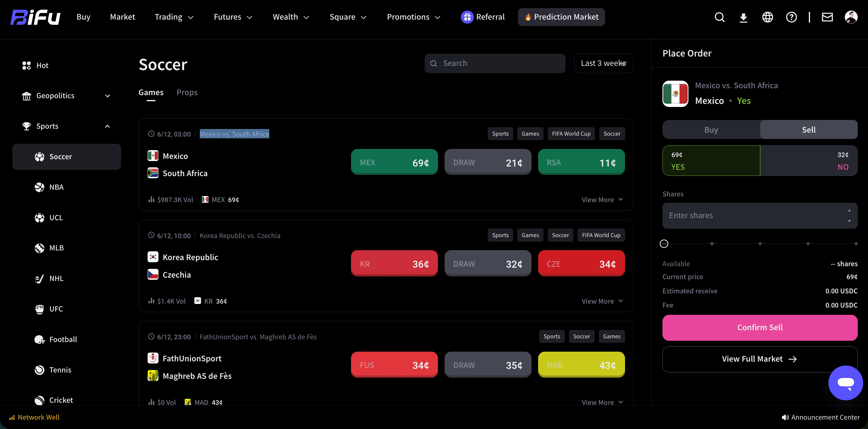This screenshot has width=868, height=429.
Task: Expand the Trading menu
Action: 174,17
